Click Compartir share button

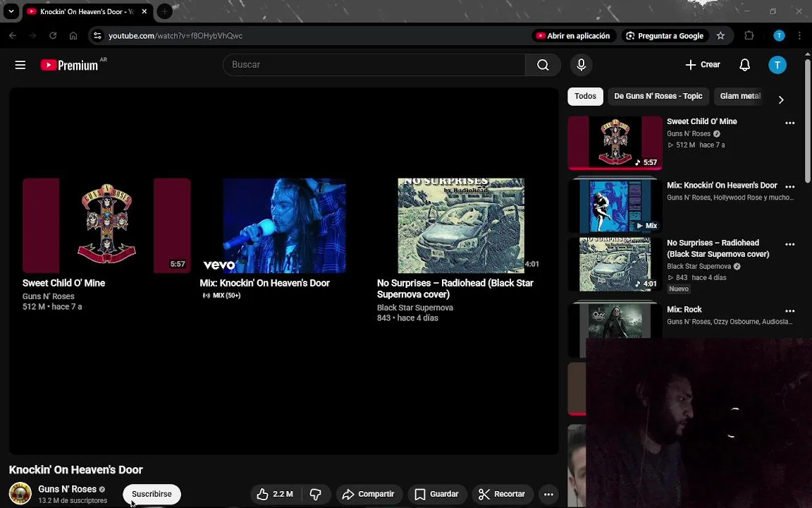pyautogui.click(x=368, y=494)
